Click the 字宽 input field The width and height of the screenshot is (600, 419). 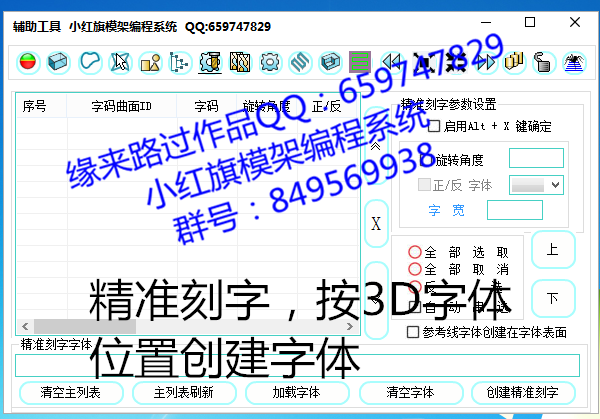pyautogui.click(x=515, y=210)
